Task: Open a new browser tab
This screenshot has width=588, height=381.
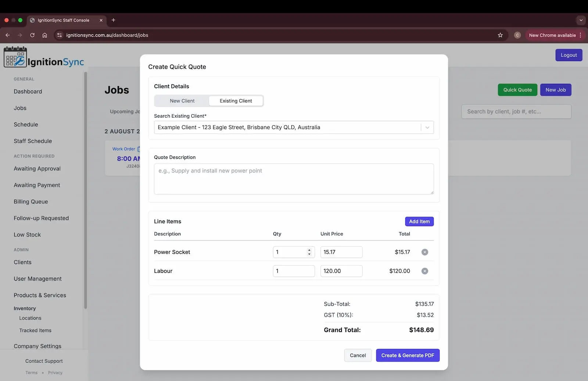Action: point(114,20)
